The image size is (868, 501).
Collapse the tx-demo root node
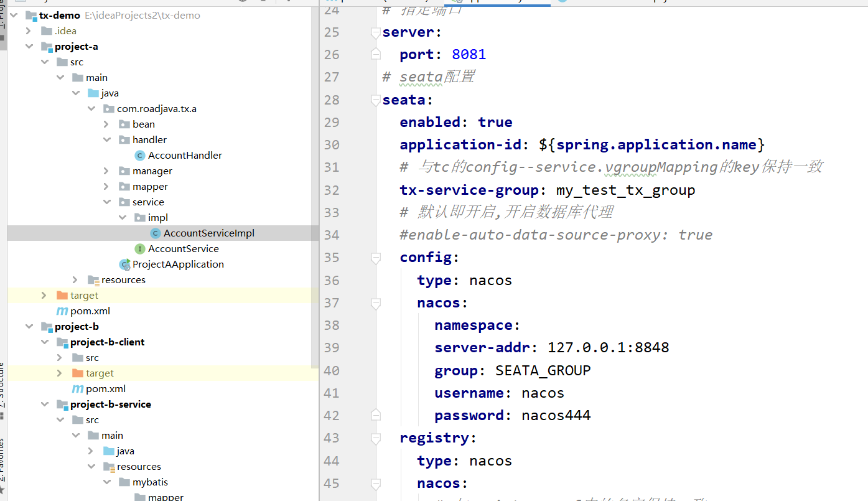pos(13,15)
